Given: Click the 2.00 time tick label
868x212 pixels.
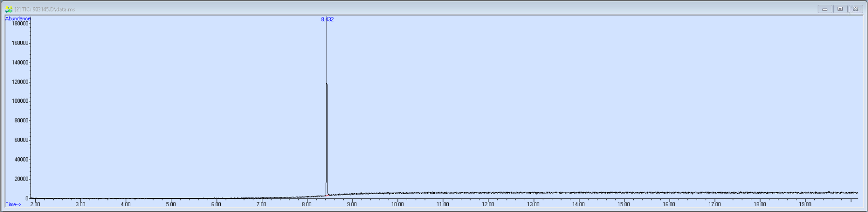Looking at the screenshot, I should tap(35, 204).
